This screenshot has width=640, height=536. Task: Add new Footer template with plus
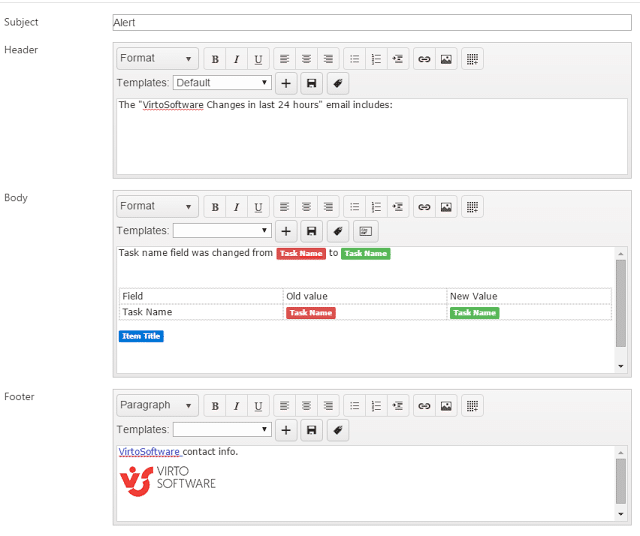pos(286,430)
